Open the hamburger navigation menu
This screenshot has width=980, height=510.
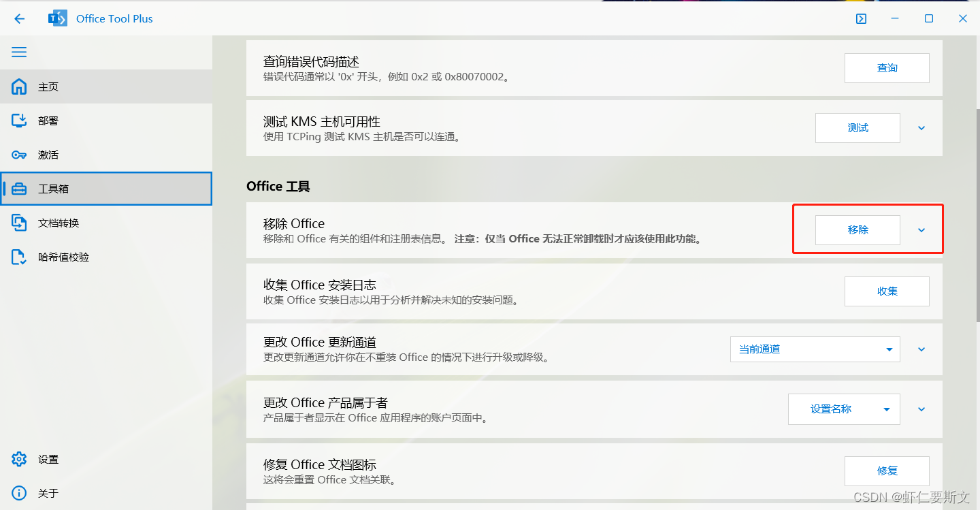pyautogui.click(x=19, y=52)
